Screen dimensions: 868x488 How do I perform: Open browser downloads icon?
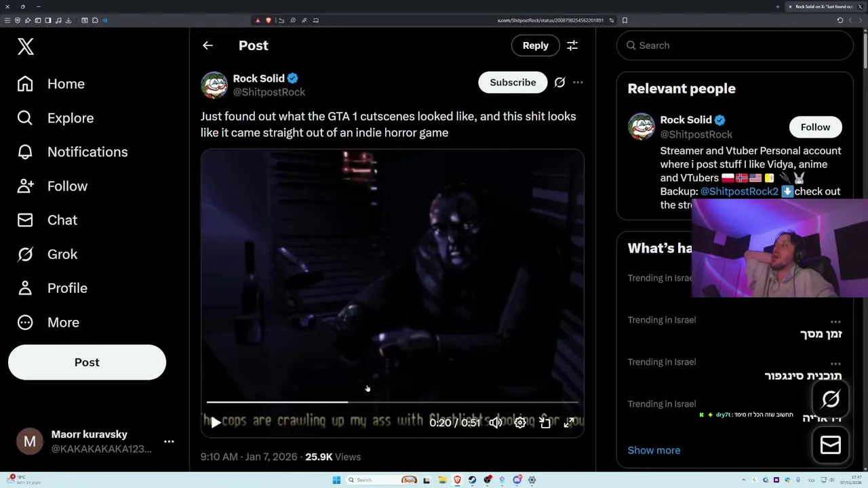point(68,20)
